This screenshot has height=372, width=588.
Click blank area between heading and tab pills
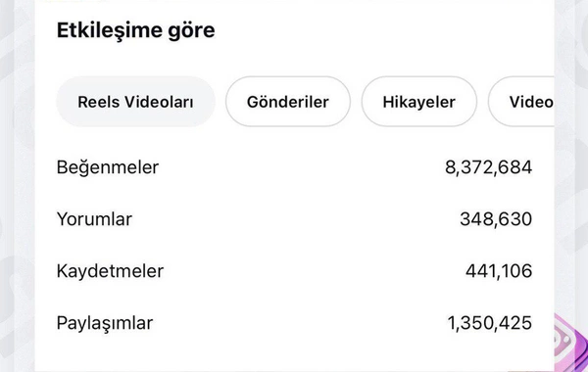(294, 60)
